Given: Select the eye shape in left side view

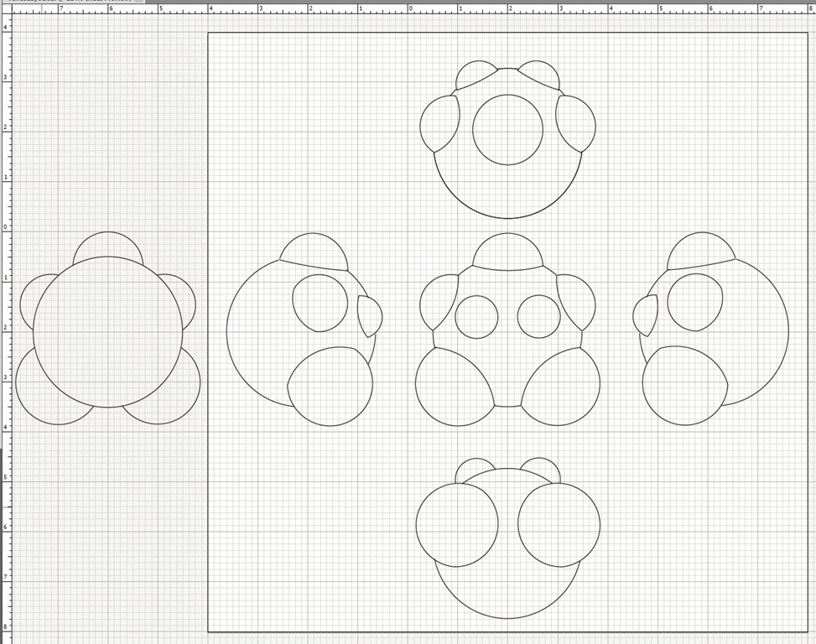Looking at the screenshot, I should (x=320, y=302).
